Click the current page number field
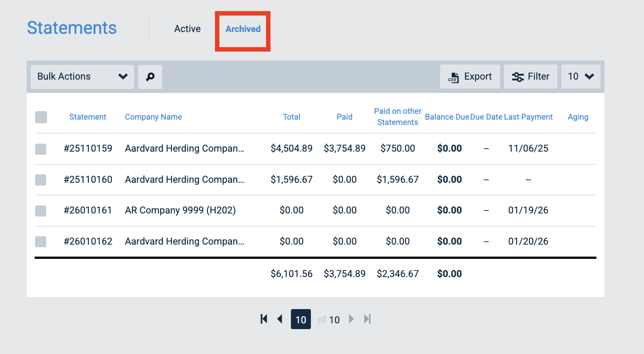Viewport: 644px width, 354px height. [301, 319]
